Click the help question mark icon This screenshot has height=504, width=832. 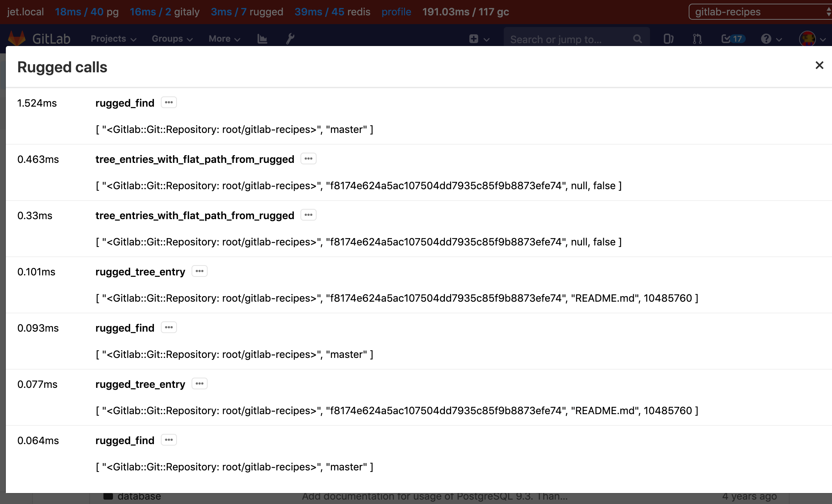(766, 39)
